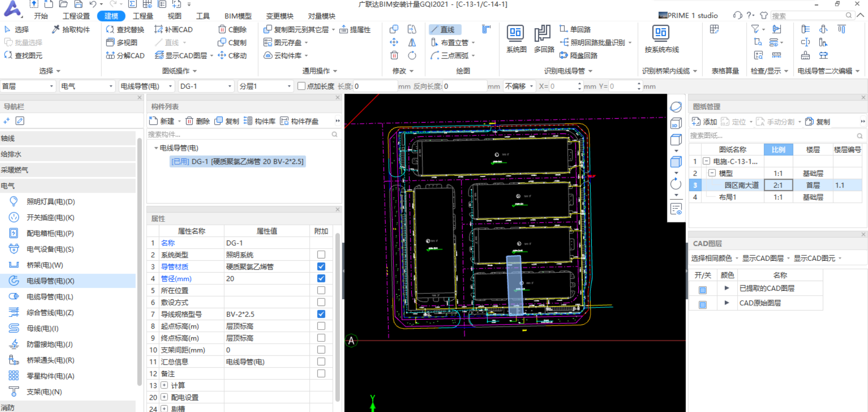868x412 pixels.
Task: Click 新建 in component list
Action: click(162, 121)
